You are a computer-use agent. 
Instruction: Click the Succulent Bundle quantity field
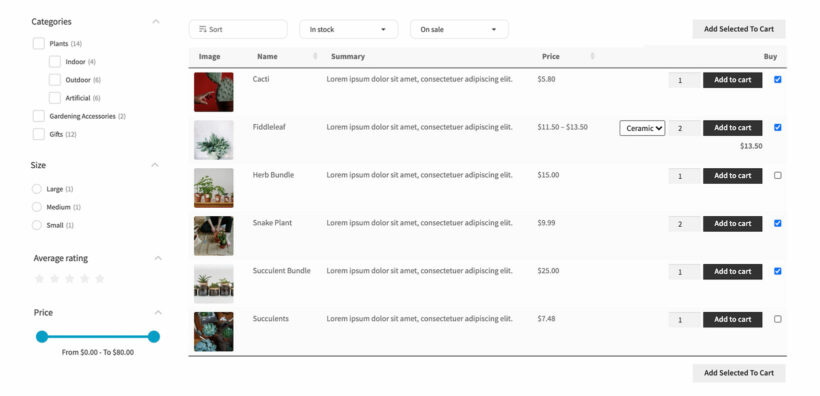685,271
